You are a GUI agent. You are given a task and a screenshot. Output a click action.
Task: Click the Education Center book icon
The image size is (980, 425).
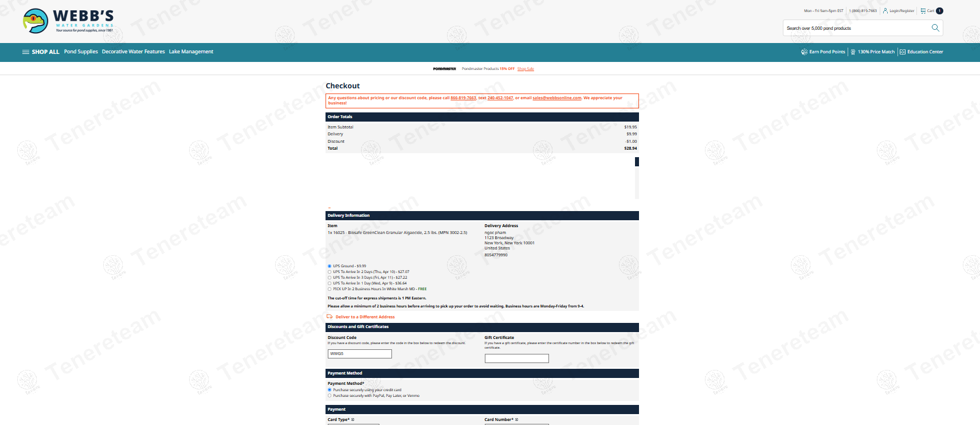[x=903, y=52]
